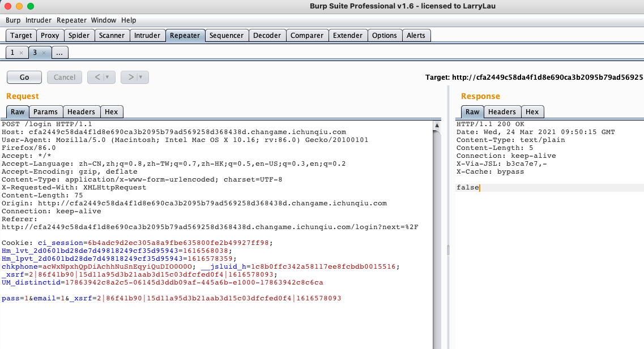Click the 'Content-Length: 75' request header
The image size is (644, 349).
[x=42, y=195]
